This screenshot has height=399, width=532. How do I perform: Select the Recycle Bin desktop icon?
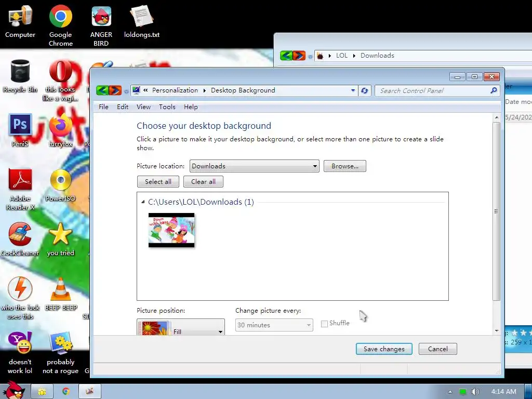pos(20,76)
